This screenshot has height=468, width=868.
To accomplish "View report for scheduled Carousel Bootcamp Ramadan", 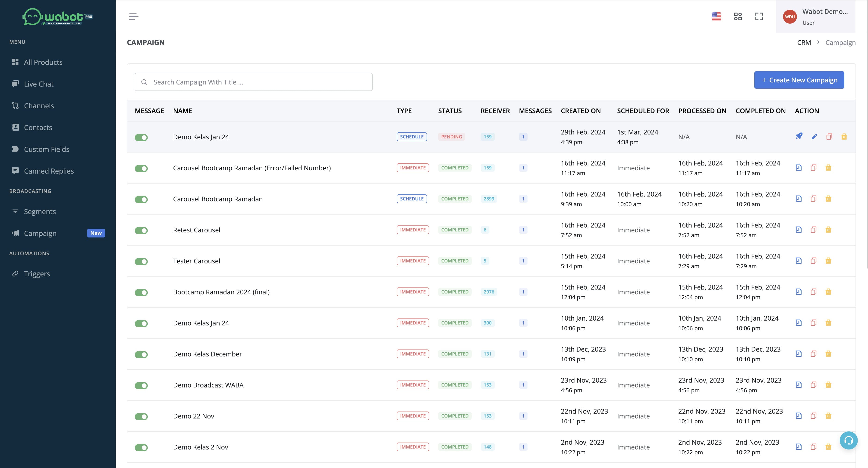I will 799,199.
